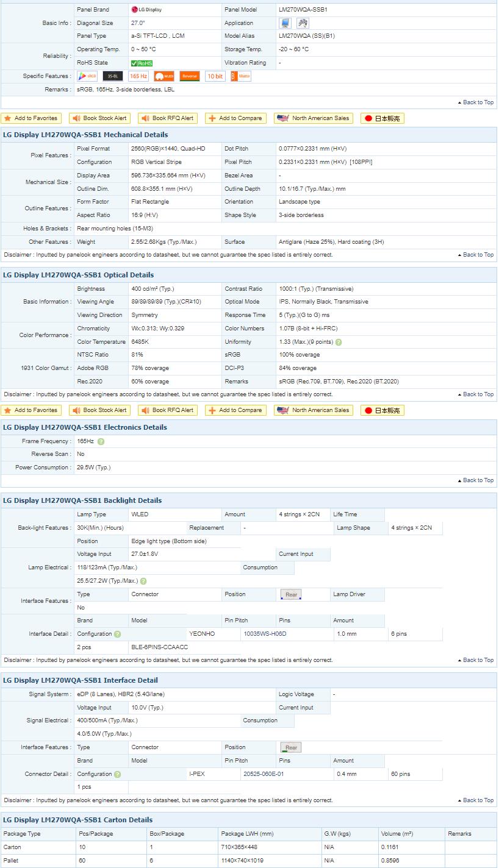Click the 1.07B color numbers value
This screenshot has width=499, height=868.
coord(308,329)
